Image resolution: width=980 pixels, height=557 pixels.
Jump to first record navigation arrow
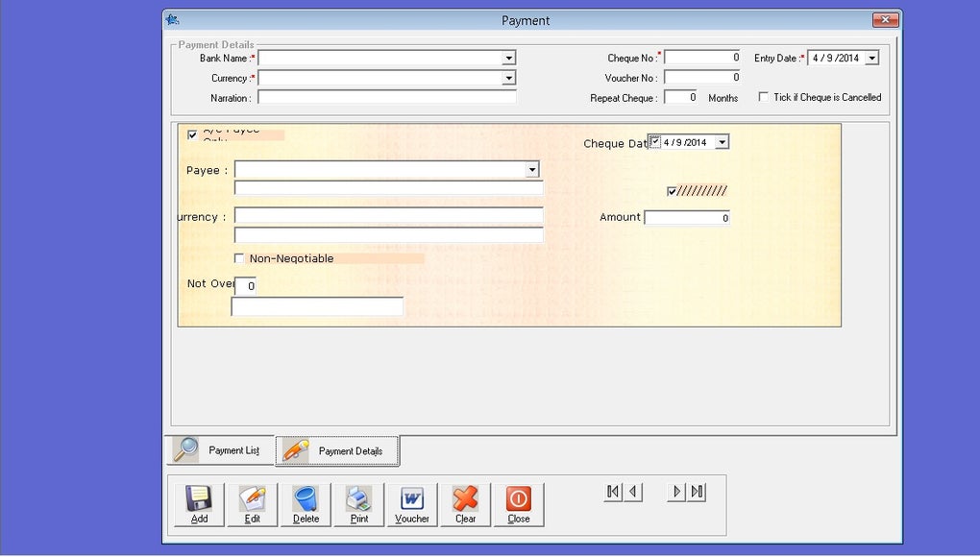pyautogui.click(x=613, y=492)
